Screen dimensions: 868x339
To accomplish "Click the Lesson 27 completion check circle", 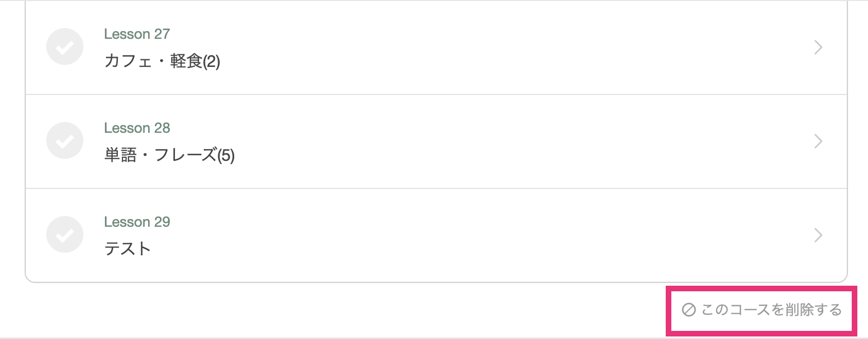I will (x=65, y=47).
